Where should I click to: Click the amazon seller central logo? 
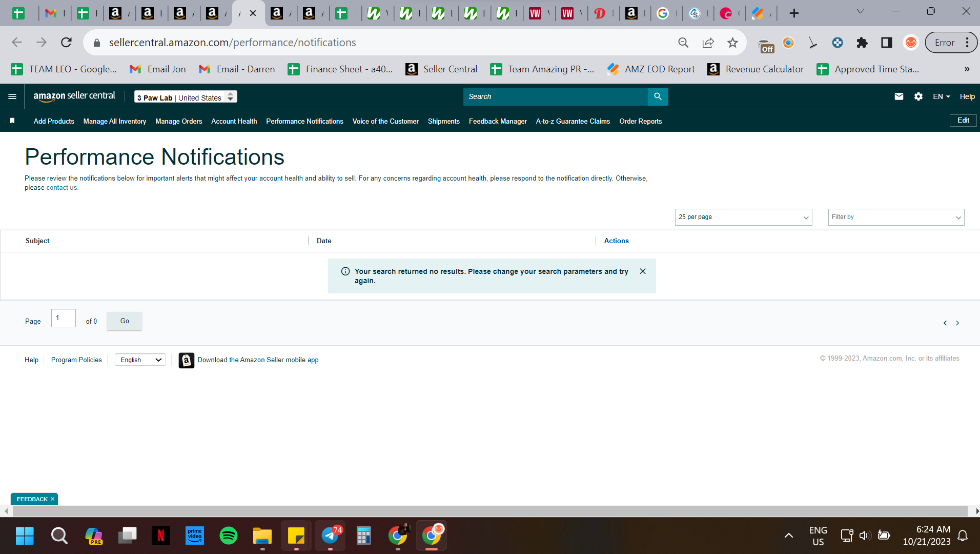[x=74, y=96]
